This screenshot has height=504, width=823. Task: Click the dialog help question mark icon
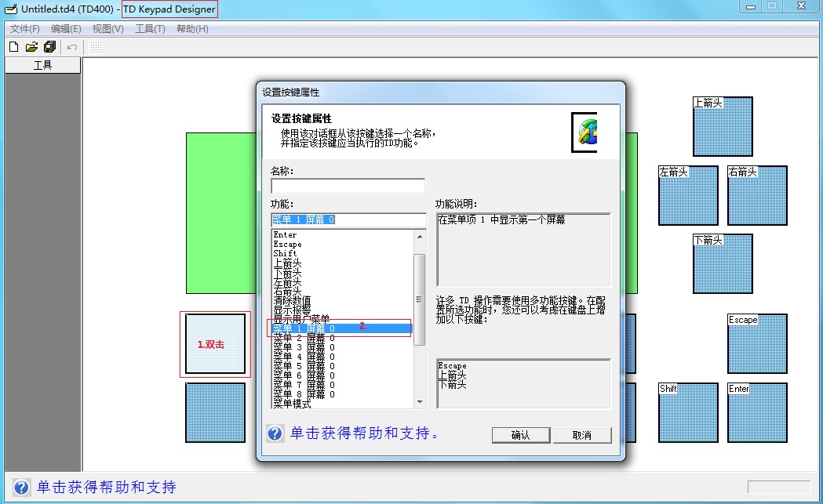point(275,433)
